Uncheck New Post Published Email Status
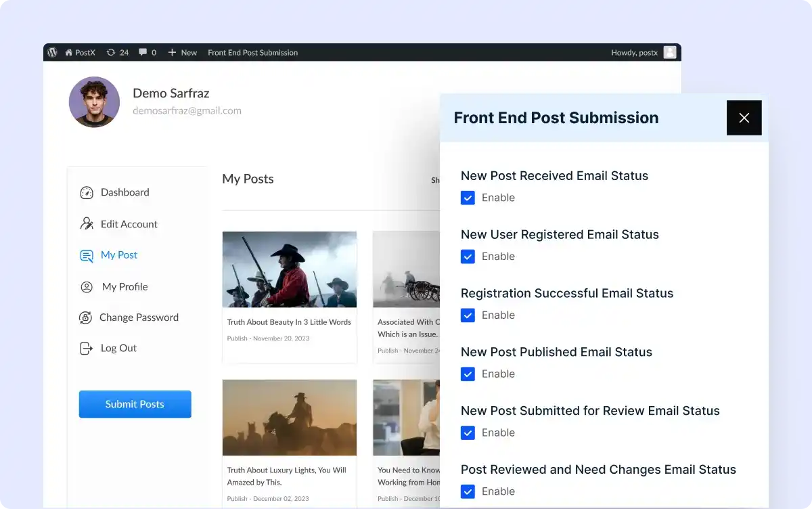 point(468,374)
